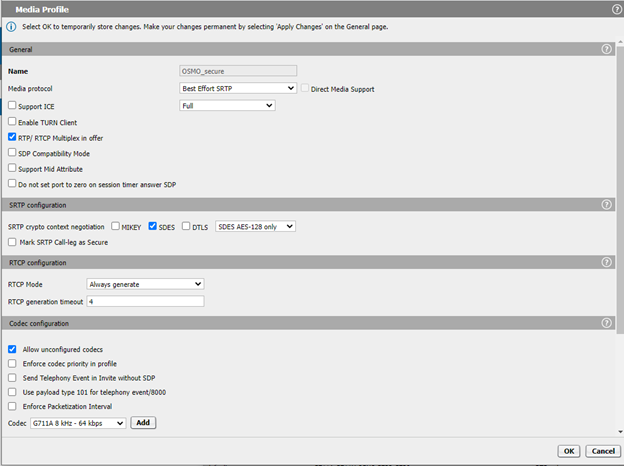
Task: Check Enforce Packetization Interval option
Action: [12, 406]
